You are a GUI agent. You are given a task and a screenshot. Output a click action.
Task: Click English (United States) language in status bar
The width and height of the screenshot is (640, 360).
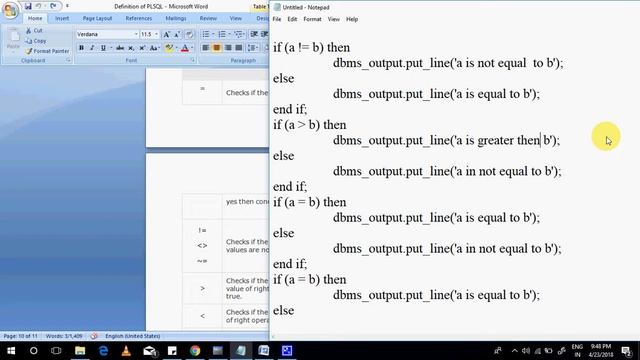133,336
